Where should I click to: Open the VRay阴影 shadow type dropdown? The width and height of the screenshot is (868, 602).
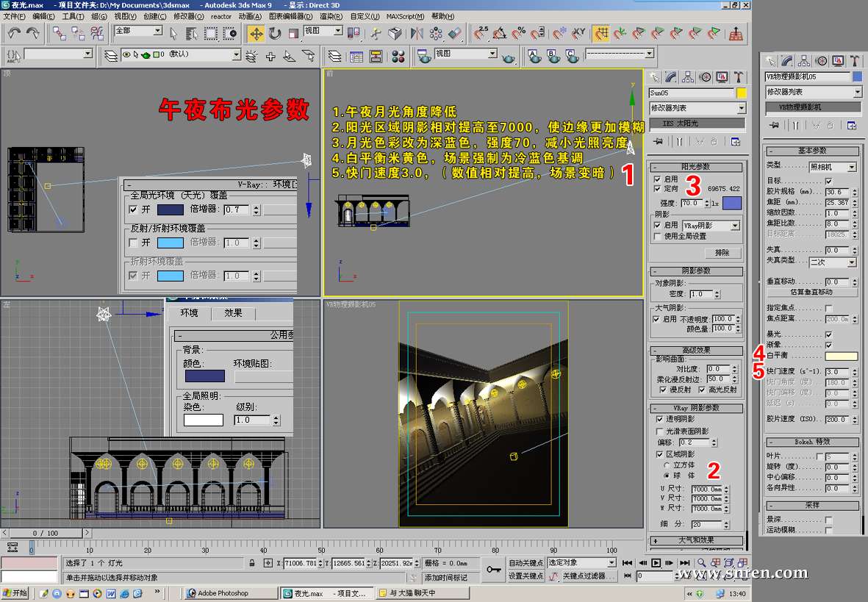(734, 226)
